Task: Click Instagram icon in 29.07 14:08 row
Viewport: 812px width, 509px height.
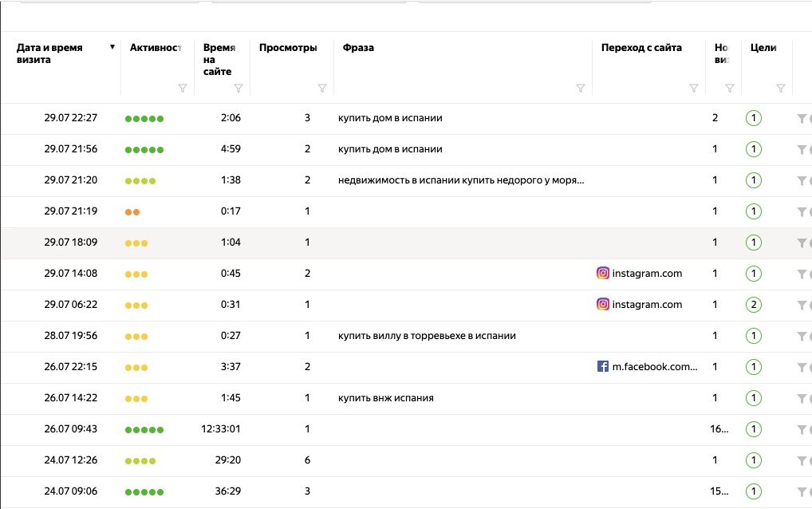Action: click(x=603, y=274)
